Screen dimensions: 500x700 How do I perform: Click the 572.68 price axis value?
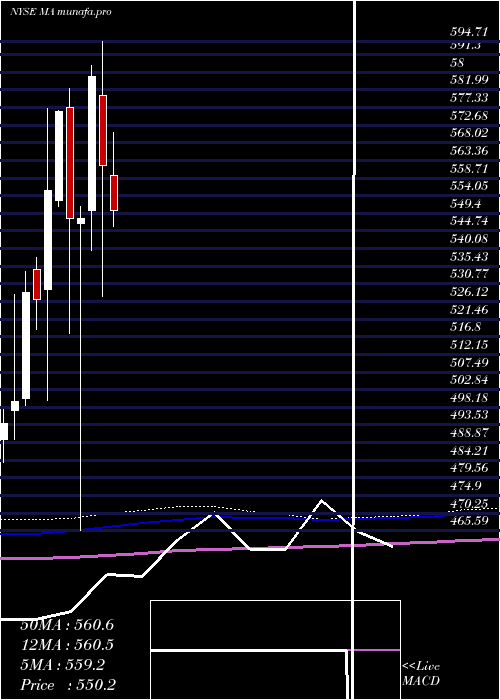click(x=469, y=116)
